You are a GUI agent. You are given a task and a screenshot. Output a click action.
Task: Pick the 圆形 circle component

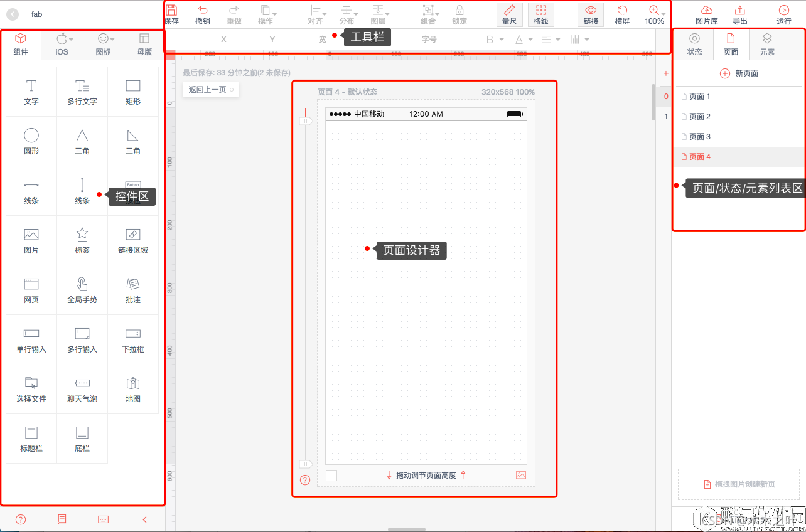pyautogui.click(x=31, y=141)
